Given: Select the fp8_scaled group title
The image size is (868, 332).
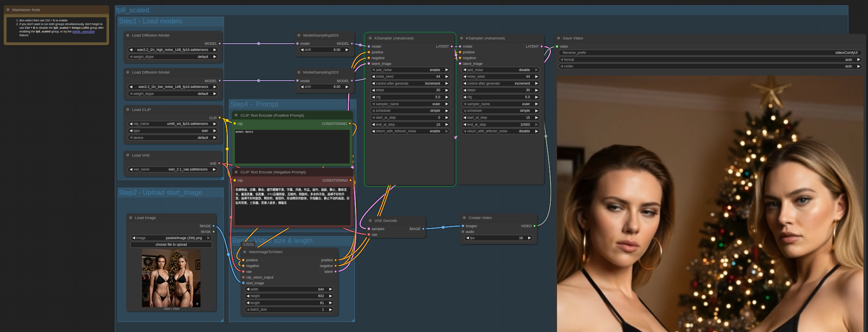Looking at the screenshot, I should (x=132, y=10).
